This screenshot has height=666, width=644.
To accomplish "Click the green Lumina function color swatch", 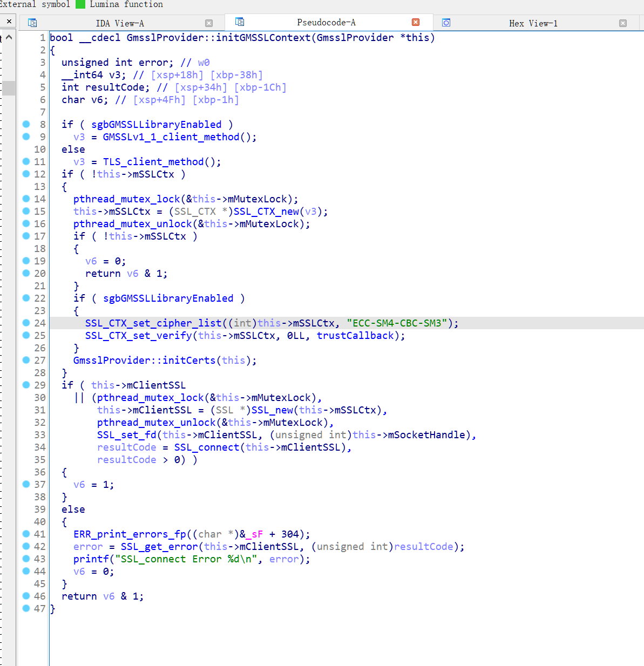I will pyautogui.click(x=80, y=4).
